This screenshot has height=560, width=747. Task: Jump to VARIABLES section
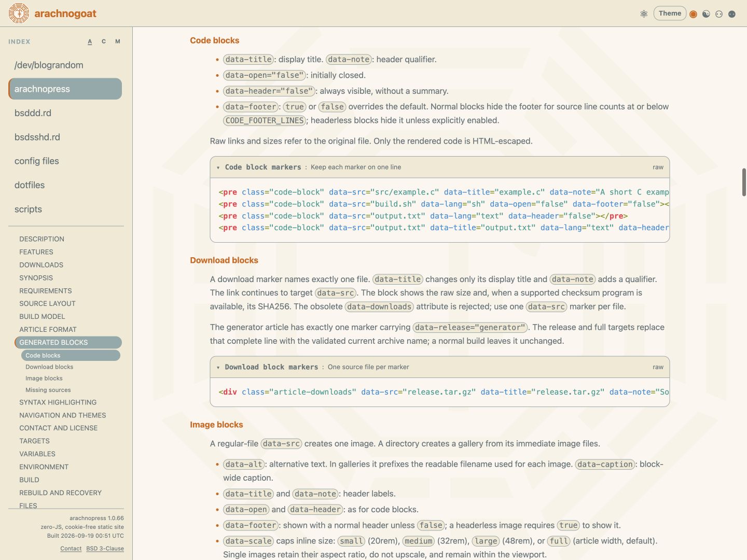coord(37,454)
